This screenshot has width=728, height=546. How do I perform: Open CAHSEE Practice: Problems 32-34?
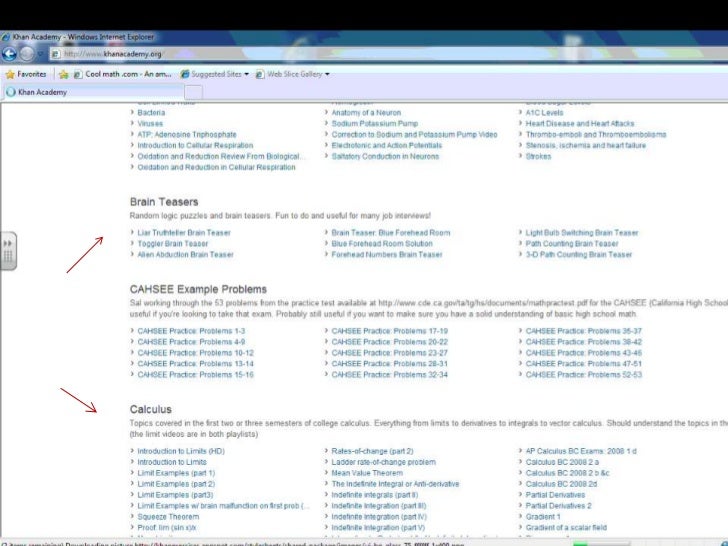click(390, 375)
